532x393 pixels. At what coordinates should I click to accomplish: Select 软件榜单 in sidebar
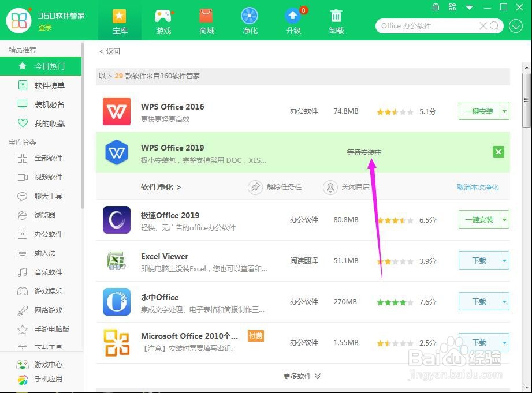pyautogui.click(x=40, y=85)
